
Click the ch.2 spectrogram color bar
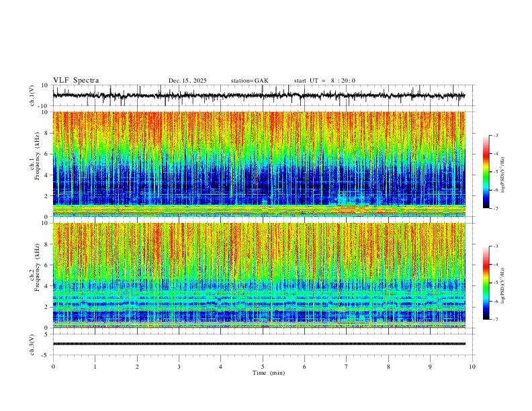[486, 283]
